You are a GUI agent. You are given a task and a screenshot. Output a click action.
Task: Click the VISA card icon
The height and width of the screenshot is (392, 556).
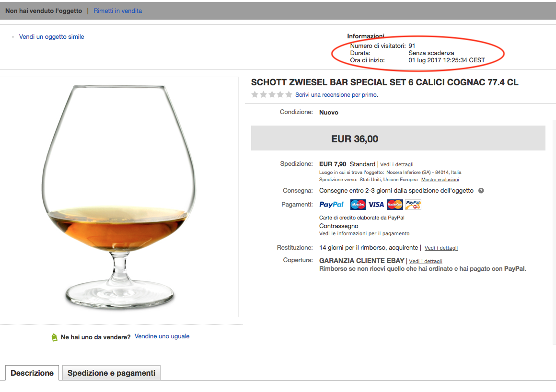point(376,205)
